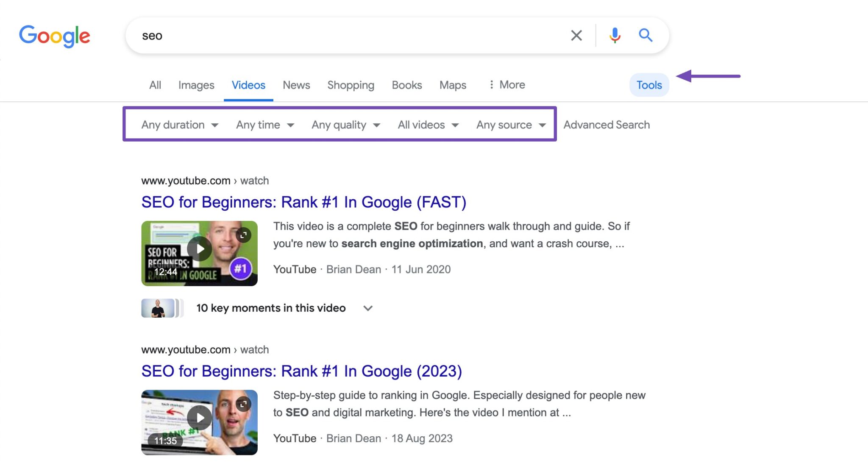Play the 12:44 video thumbnail
Screen dimensions: 868x463
tap(199, 249)
